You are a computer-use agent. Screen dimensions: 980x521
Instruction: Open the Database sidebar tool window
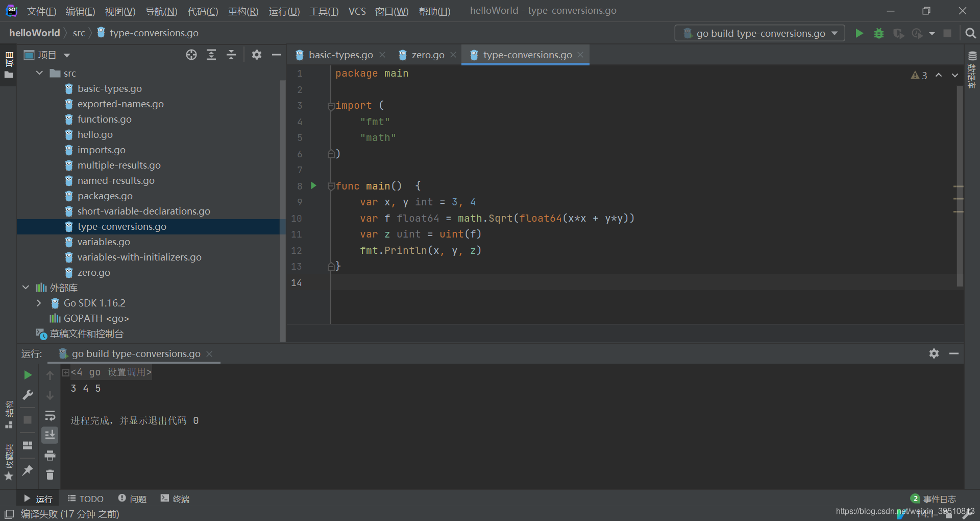[x=972, y=69]
